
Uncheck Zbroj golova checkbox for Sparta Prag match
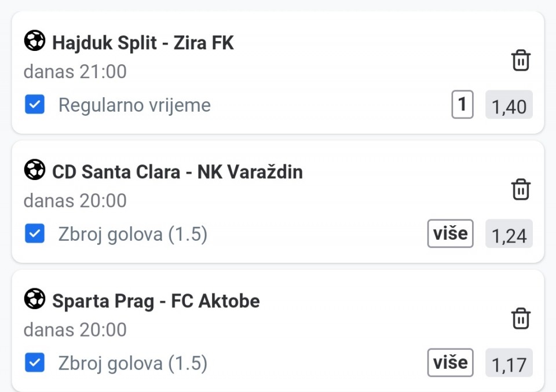(x=35, y=362)
